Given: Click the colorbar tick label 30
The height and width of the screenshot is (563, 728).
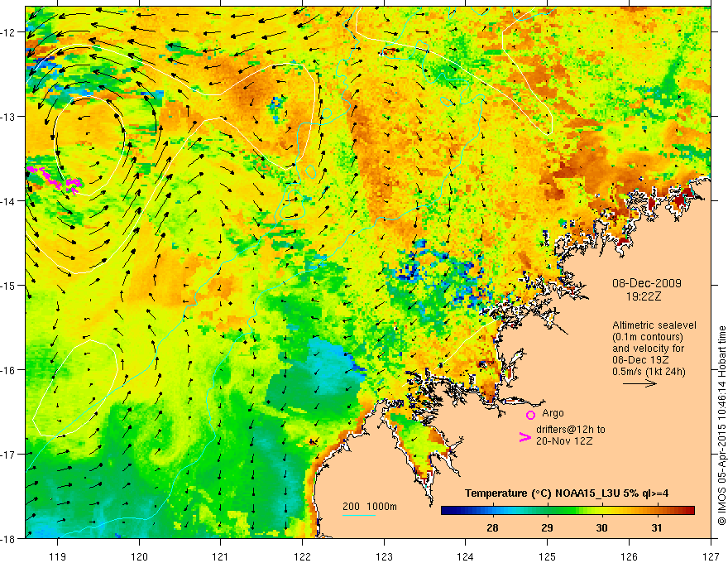Looking at the screenshot, I should [x=601, y=527].
